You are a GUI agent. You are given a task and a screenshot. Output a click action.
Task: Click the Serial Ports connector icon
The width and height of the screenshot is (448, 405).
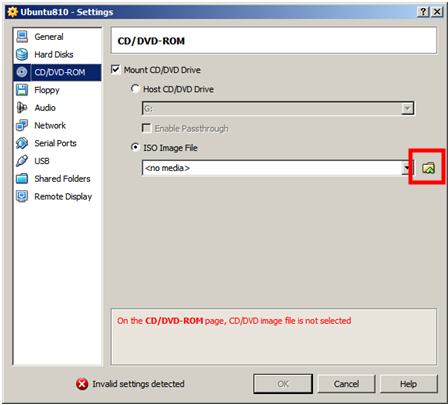pos(22,143)
